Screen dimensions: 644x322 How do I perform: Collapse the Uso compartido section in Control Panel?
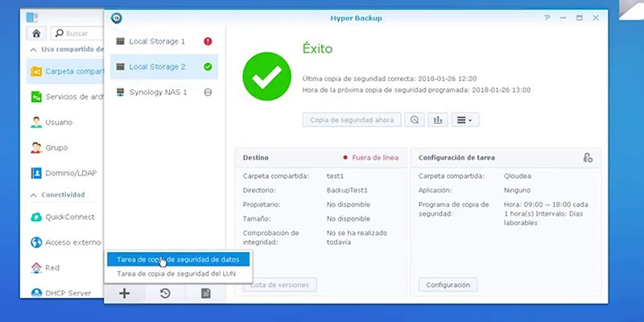point(34,49)
